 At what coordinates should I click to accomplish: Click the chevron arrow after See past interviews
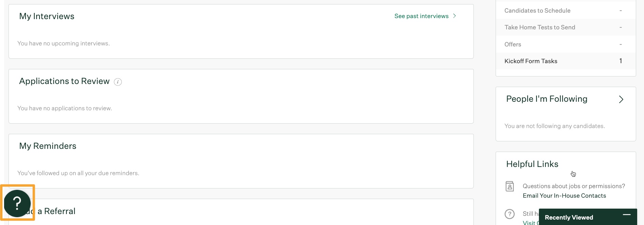tap(454, 16)
